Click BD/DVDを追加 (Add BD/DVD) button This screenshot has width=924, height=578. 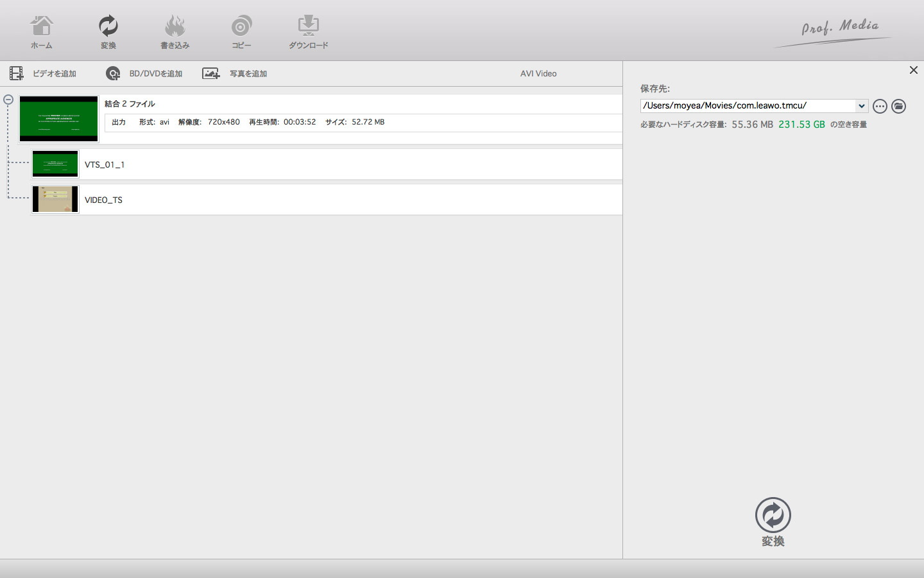coord(144,74)
